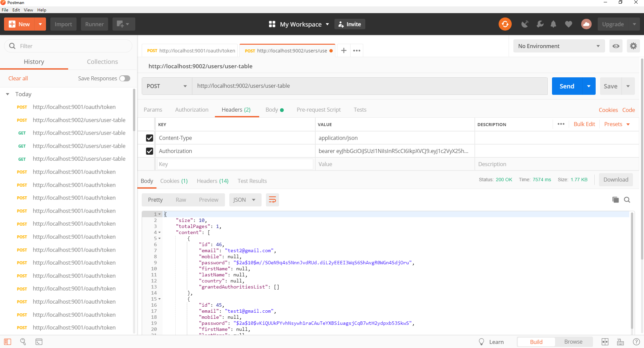Click the history Filter field

[x=68, y=46]
